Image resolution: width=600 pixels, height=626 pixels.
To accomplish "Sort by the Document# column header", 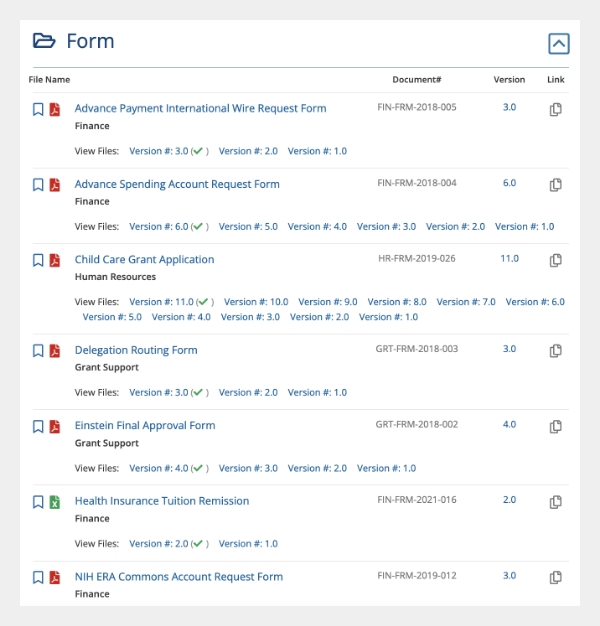I will (x=417, y=79).
